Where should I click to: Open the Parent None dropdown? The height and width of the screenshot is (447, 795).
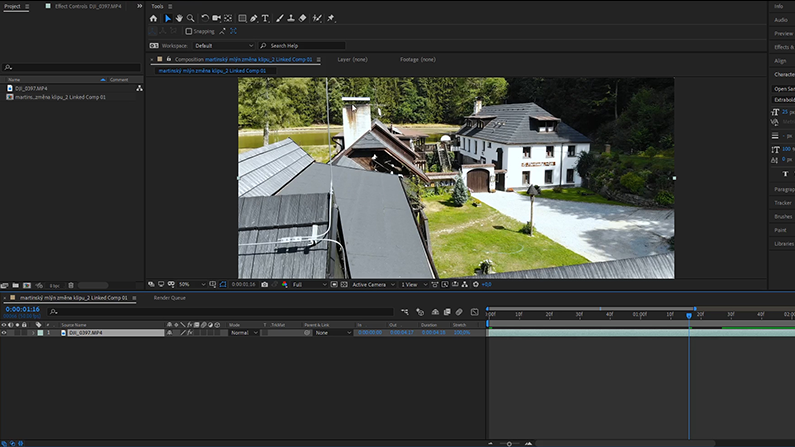pyautogui.click(x=333, y=333)
